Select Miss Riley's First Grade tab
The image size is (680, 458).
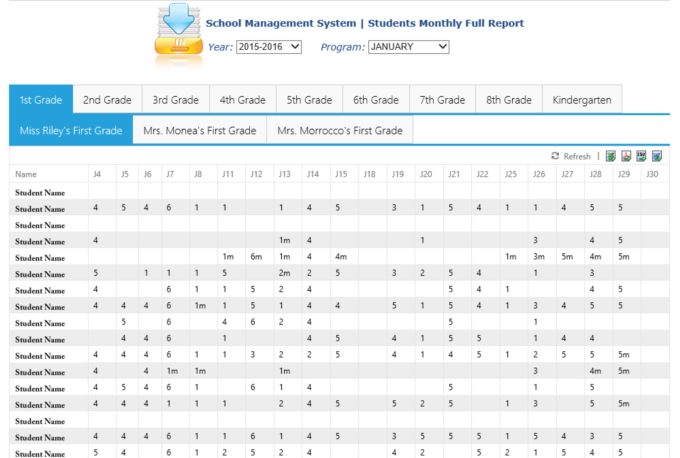71,131
